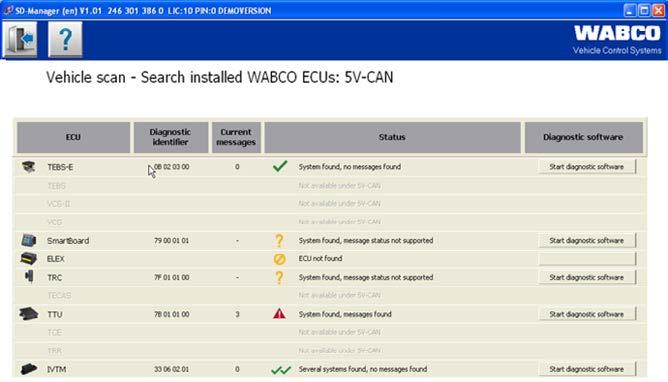Click yellow question mark status for TRC
Image resolution: width=668 pixels, height=382 pixels.
(x=279, y=277)
